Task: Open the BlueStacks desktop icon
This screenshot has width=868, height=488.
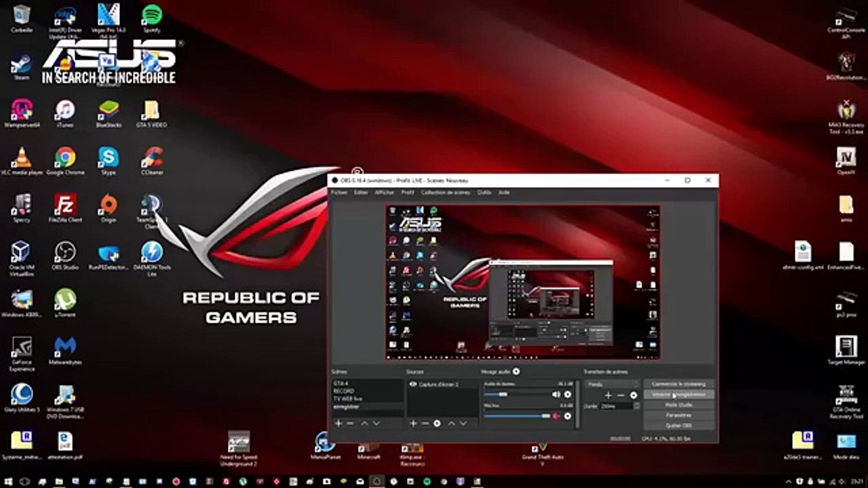Action: [x=108, y=114]
